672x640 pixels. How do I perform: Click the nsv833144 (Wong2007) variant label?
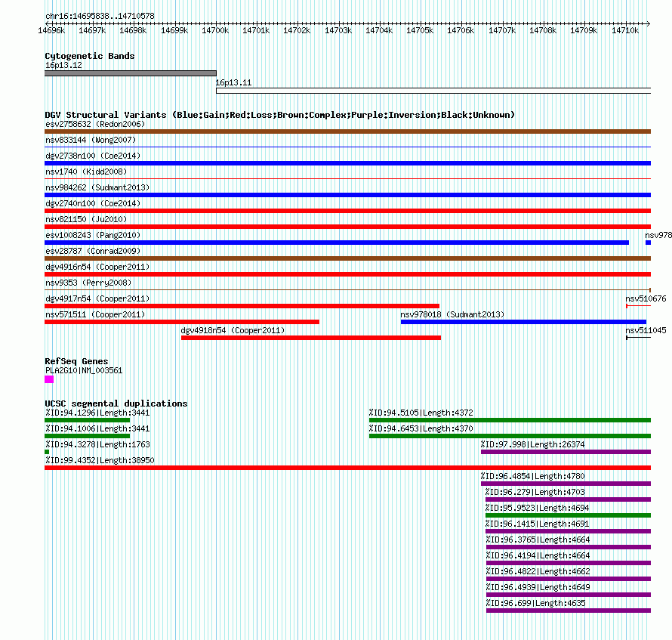pos(91,140)
